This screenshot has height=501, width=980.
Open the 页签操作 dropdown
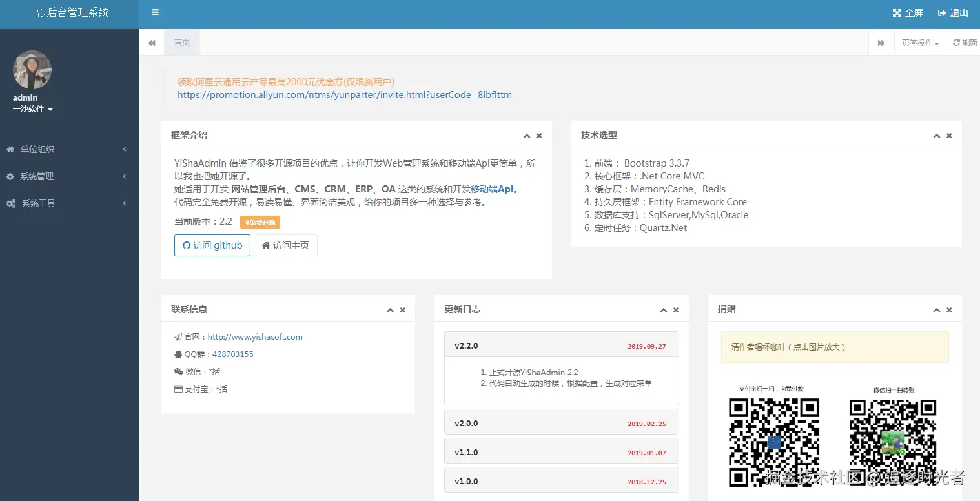click(x=920, y=43)
